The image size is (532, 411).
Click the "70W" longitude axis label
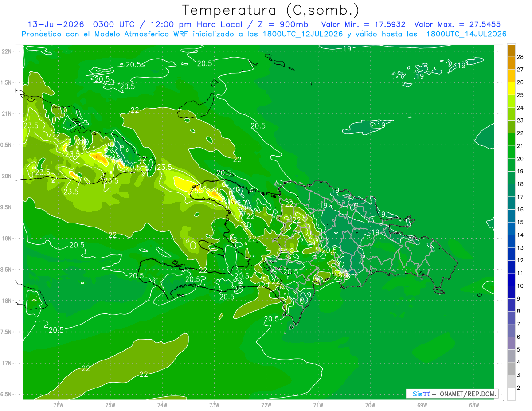point(370,405)
